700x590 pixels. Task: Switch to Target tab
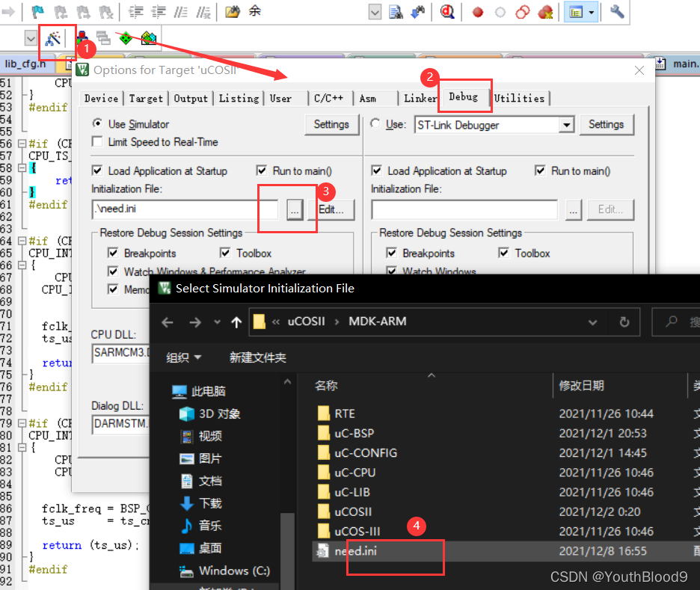tap(146, 98)
